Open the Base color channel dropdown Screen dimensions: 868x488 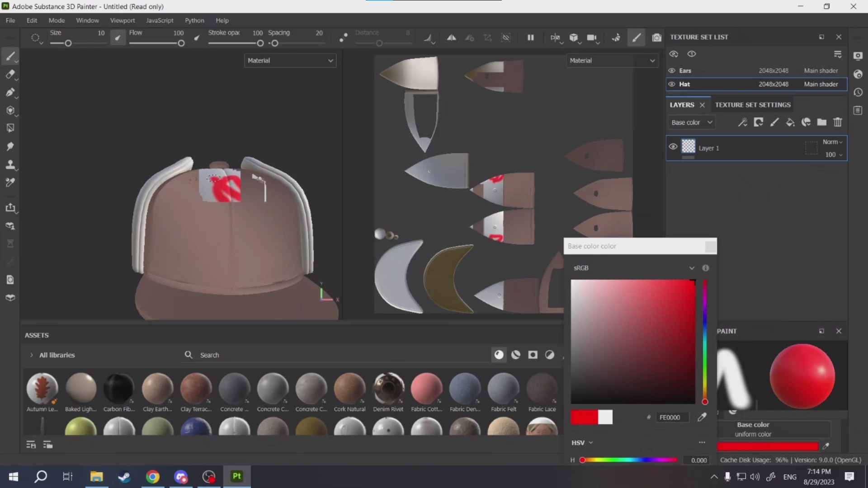click(x=691, y=122)
